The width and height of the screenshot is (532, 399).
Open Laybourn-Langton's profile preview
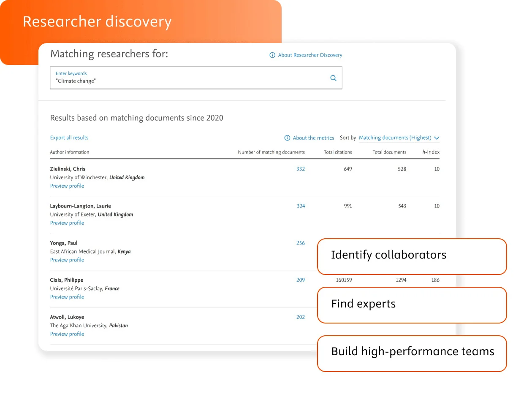pos(67,223)
